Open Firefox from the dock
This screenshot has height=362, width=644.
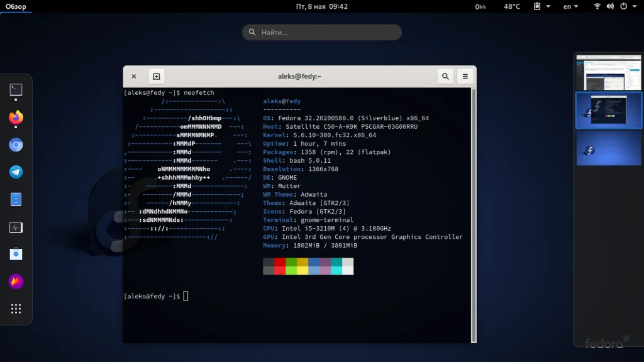tap(16, 118)
